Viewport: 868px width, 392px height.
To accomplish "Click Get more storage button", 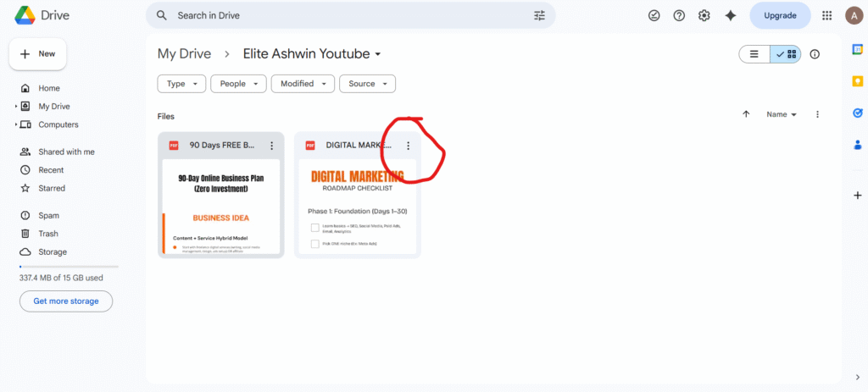I will click(66, 301).
